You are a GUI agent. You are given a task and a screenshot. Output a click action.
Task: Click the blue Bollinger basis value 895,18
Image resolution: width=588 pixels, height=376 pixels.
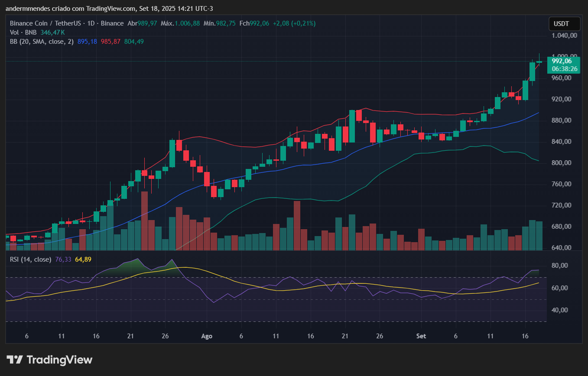tap(87, 42)
